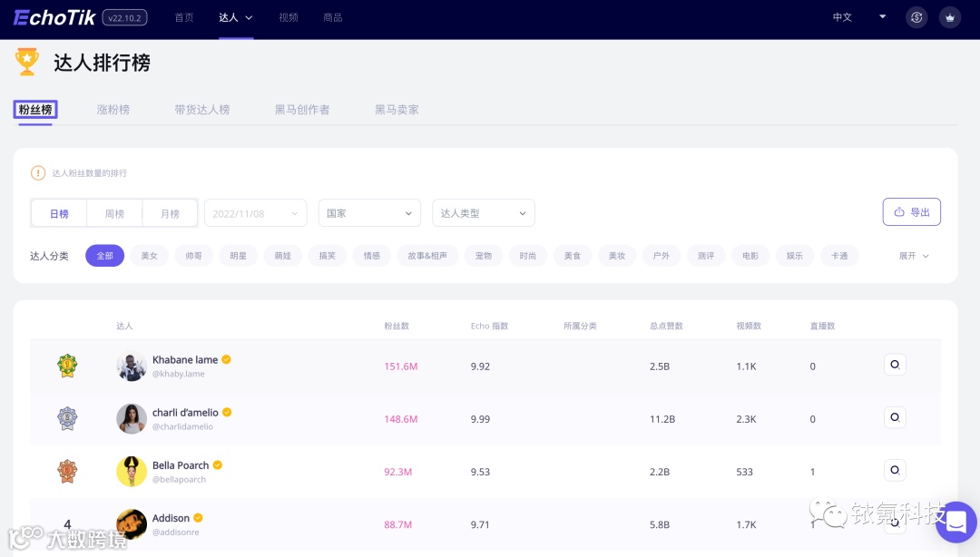Filter by 明星 category

coord(238,256)
